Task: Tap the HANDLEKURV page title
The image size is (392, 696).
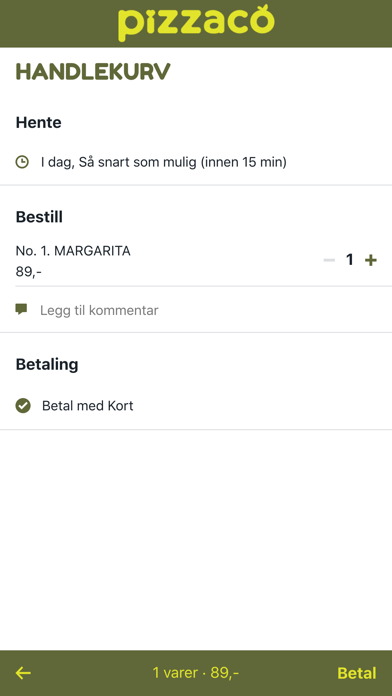Action: point(93,72)
